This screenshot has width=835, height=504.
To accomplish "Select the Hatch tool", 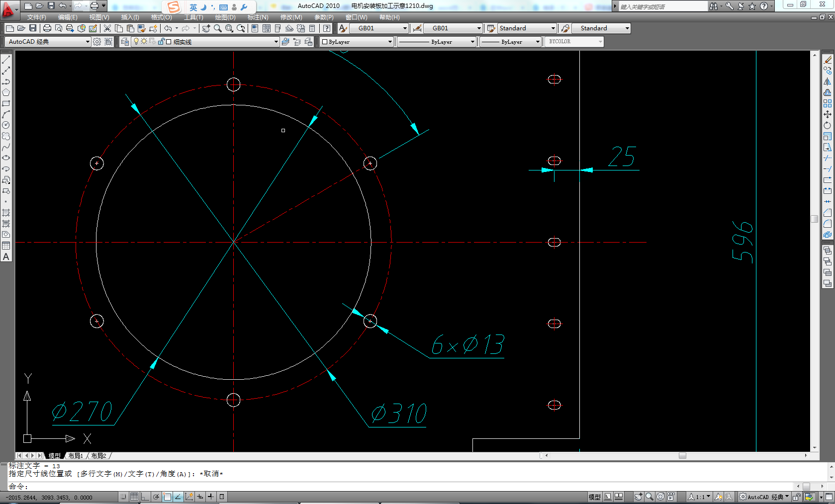I will [x=6, y=213].
